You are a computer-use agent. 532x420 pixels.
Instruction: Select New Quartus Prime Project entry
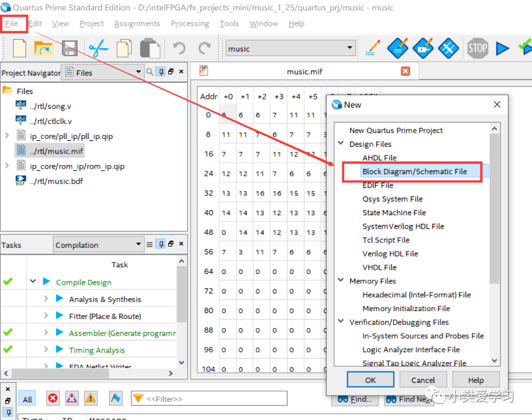click(x=396, y=130)
